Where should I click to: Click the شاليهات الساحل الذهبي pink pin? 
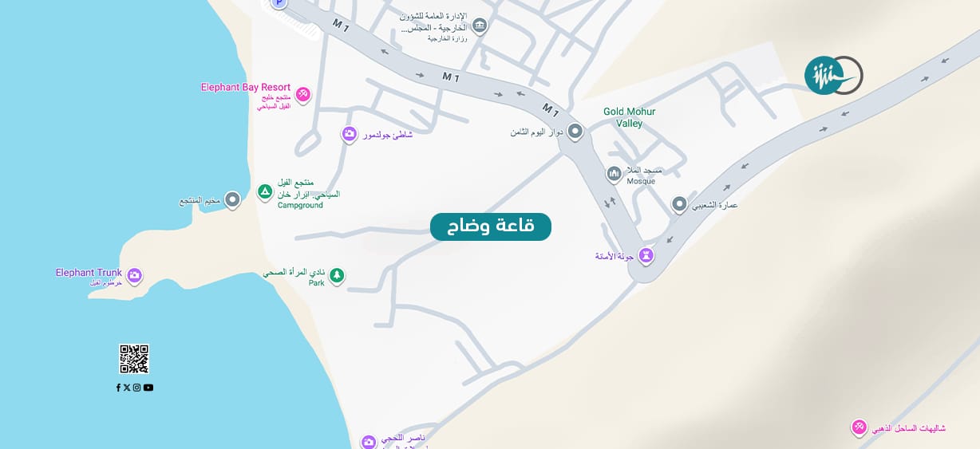(859, 427)
